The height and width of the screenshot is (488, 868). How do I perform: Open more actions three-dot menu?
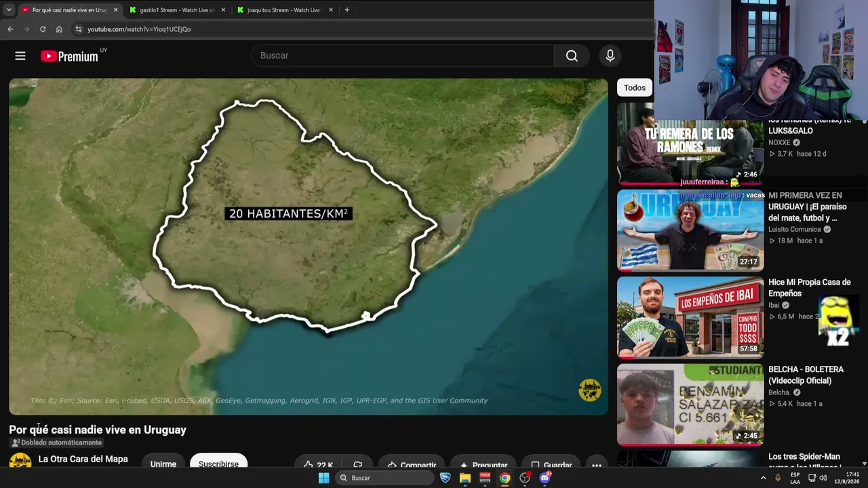[597, 465]
